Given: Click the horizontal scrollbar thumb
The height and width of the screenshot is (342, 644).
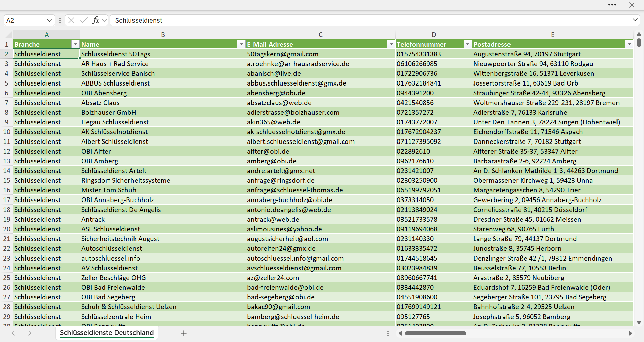Looking at the screenshot, I should 435,333.
